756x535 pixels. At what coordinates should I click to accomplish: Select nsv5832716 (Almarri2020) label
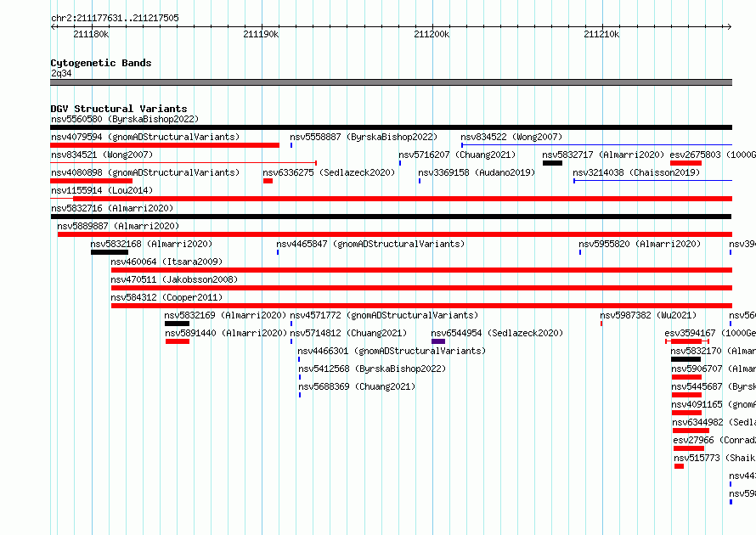112,208
